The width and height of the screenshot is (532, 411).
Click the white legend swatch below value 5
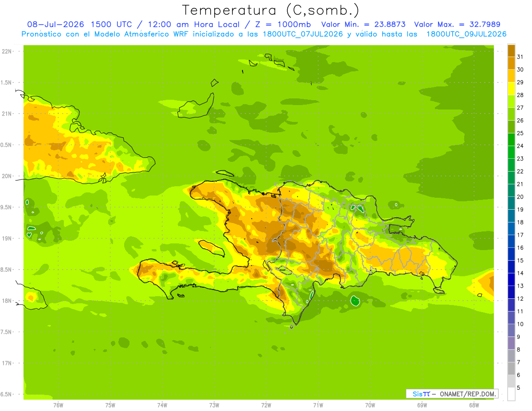point(511,394)
